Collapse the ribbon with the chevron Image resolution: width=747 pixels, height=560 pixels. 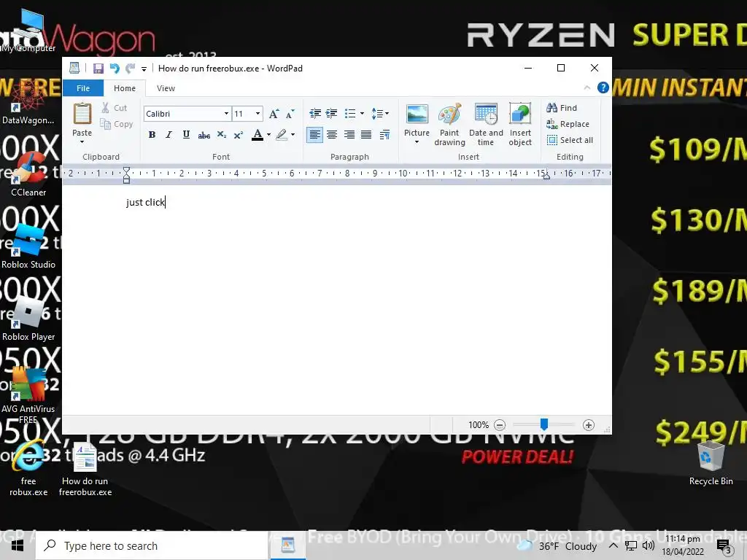(587, 87)
